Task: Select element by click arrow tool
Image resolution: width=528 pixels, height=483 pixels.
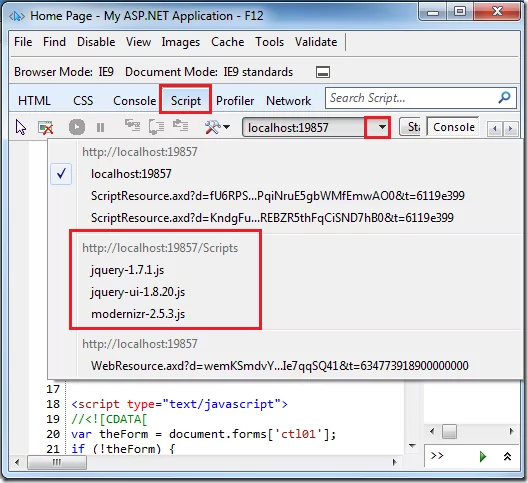Action: point(21,127)
